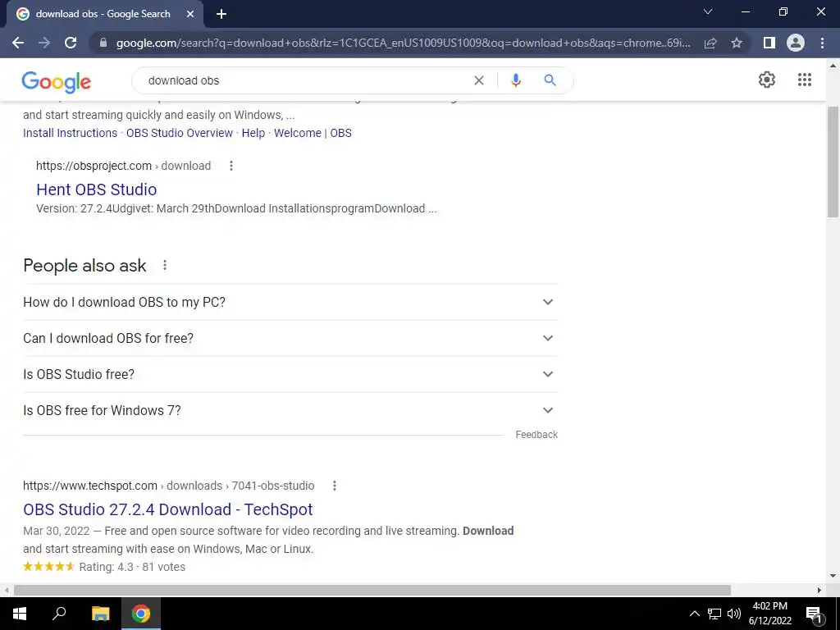Viewport: 840px width, 630px height.
Task: Open the Windows Start menu
Action: [x=20, y=614]
